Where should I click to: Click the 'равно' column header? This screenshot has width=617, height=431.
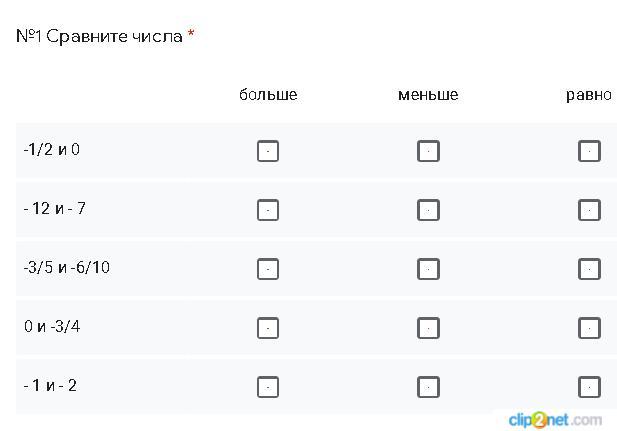coord(588,95)
